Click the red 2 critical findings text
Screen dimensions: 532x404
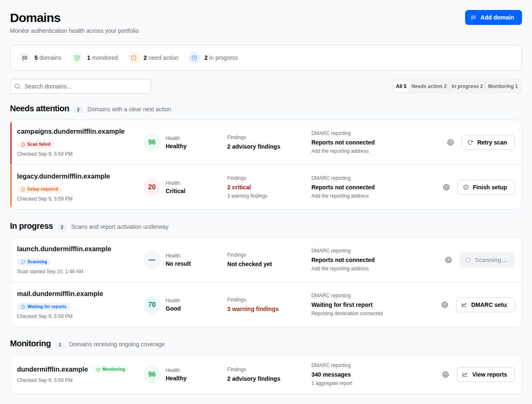click(x=239, y=187)
